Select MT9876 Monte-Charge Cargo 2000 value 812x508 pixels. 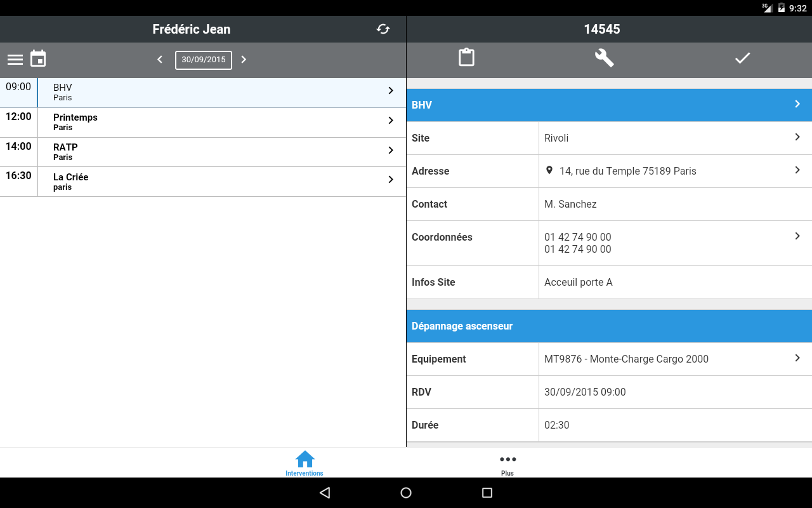coord(626,359)
